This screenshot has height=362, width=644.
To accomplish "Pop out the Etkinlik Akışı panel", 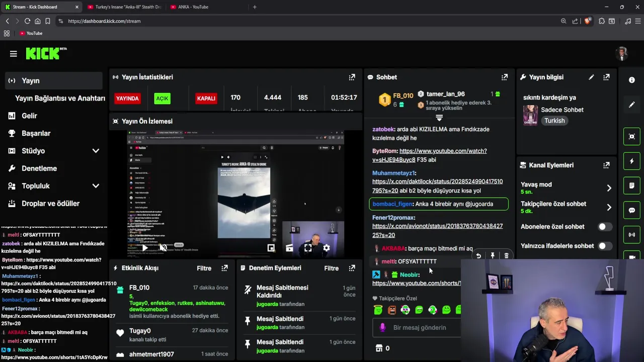I will click(x=224, y=268).
